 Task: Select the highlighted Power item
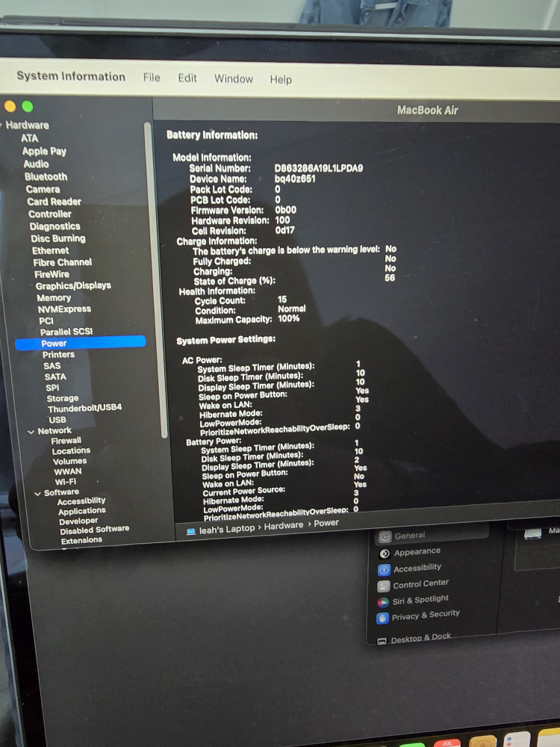tap(81, 343)
